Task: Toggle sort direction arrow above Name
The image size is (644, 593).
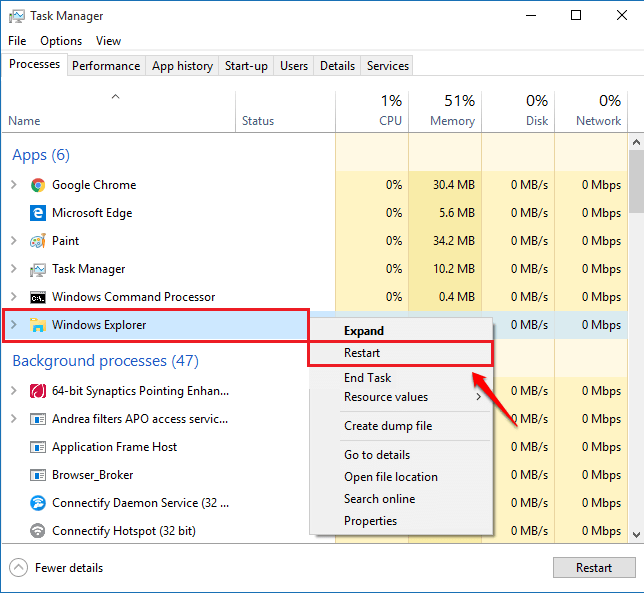Action: pyautogui.click(x=115, y=97)
